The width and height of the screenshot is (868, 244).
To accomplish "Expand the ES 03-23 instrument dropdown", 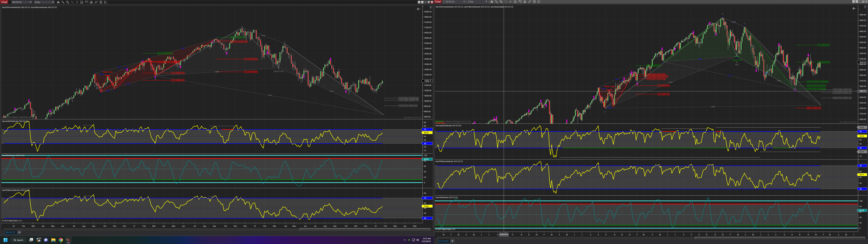I will pyautogui.click(x=464, y=2).
